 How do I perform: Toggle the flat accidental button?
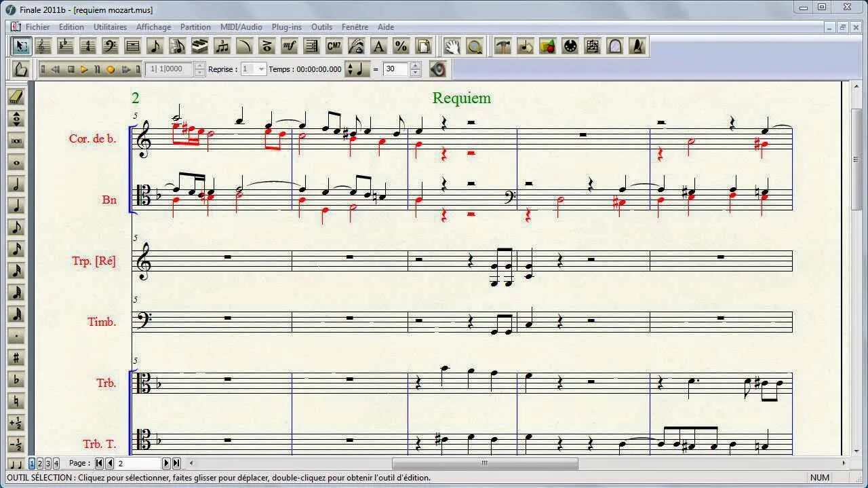tap(16, 379)
